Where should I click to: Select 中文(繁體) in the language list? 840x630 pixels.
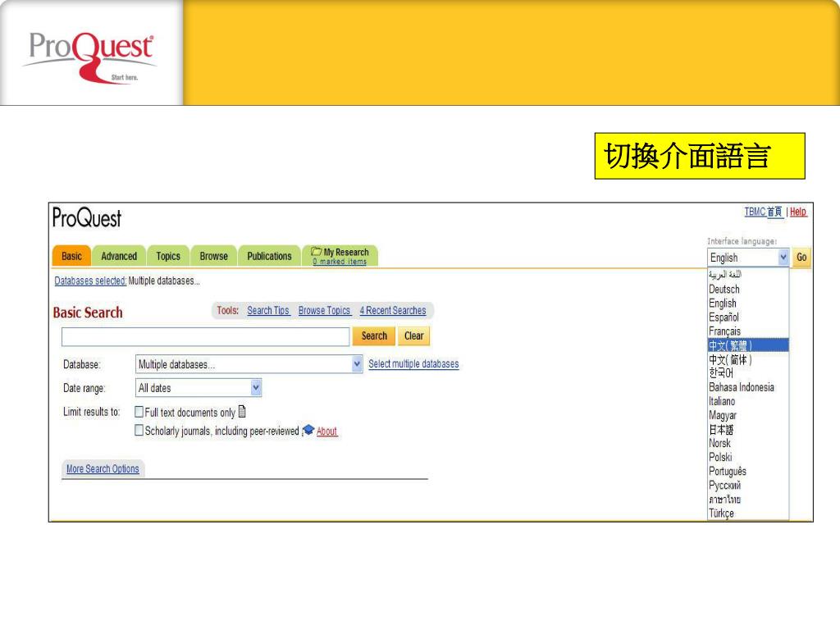(748, 345)
